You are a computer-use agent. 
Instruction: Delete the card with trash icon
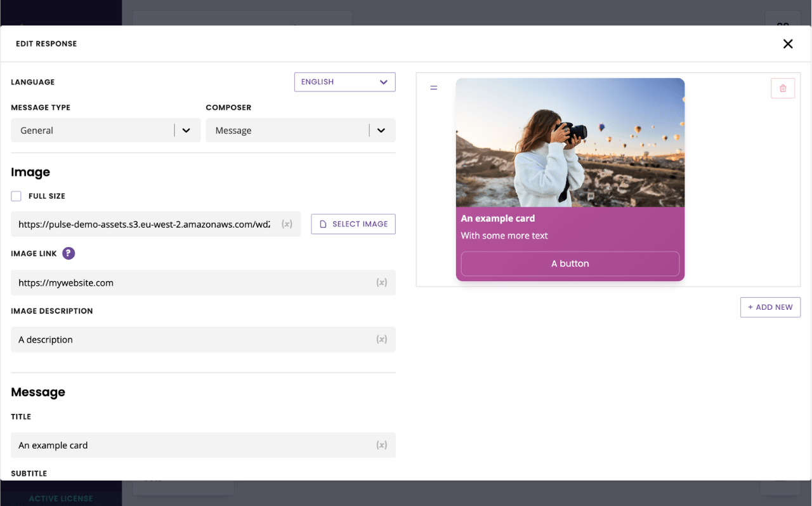coord(783,88)
